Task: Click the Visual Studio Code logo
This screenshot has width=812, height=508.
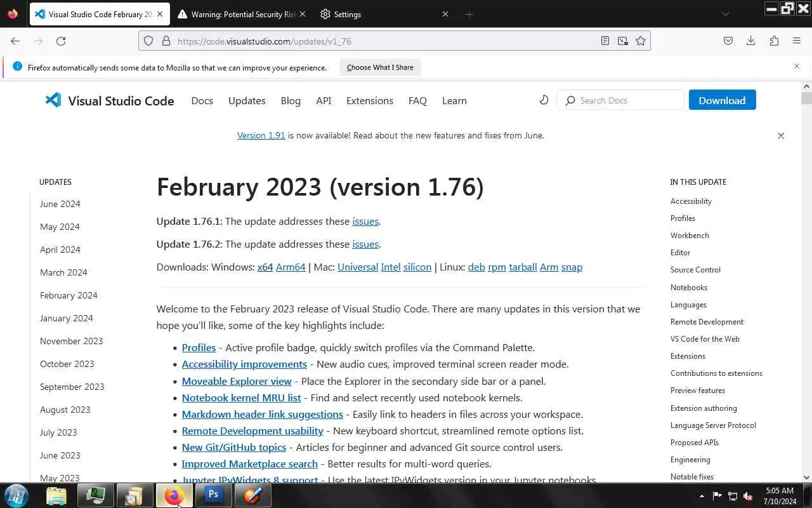Action: [x=110, y=100]
